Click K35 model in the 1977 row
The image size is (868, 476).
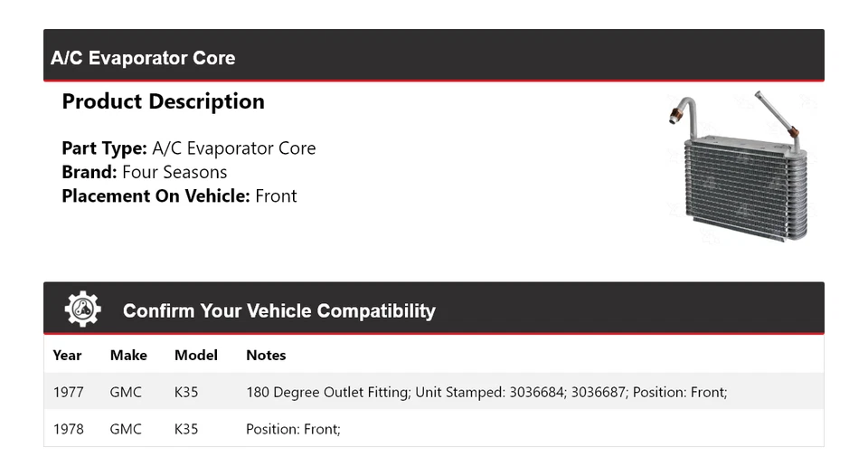coord(186,392)
